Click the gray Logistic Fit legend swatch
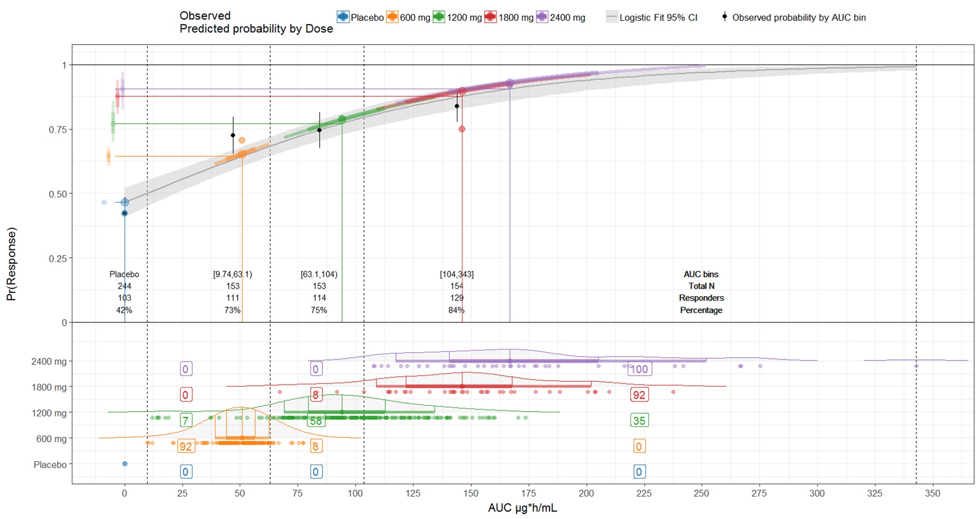 612,17
